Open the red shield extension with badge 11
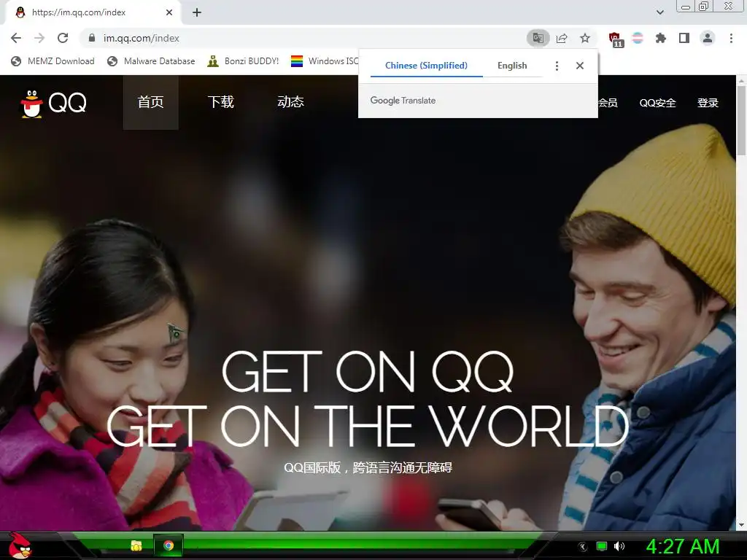The width and height of the screenshot is (747, 560). [x=616, y=39]
